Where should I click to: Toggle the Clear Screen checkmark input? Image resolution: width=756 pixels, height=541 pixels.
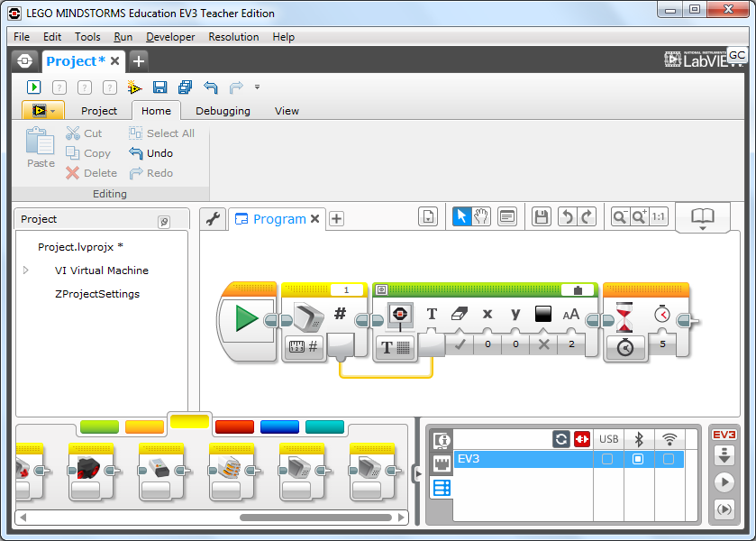pos(460,344)
